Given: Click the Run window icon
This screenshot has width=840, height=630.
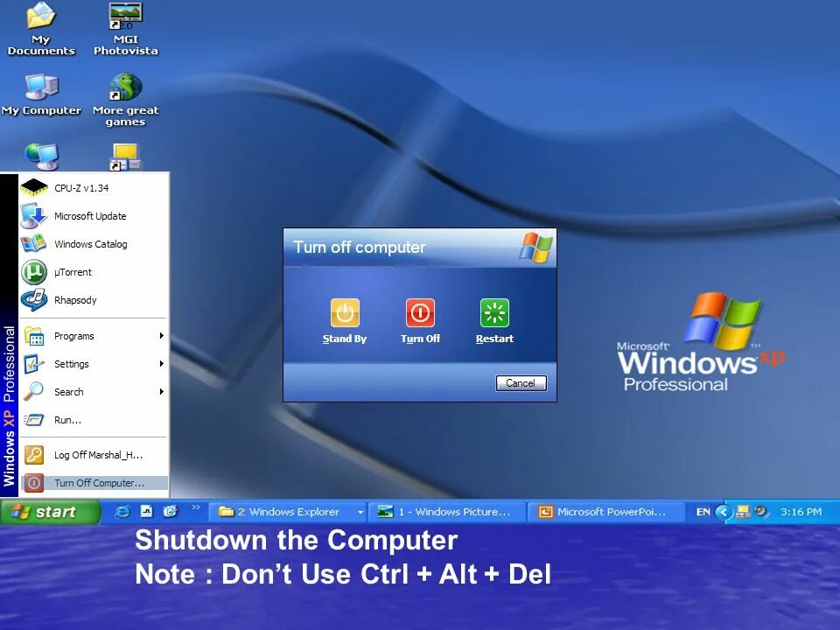Looking at the screenshot, I should coord(34,420).
